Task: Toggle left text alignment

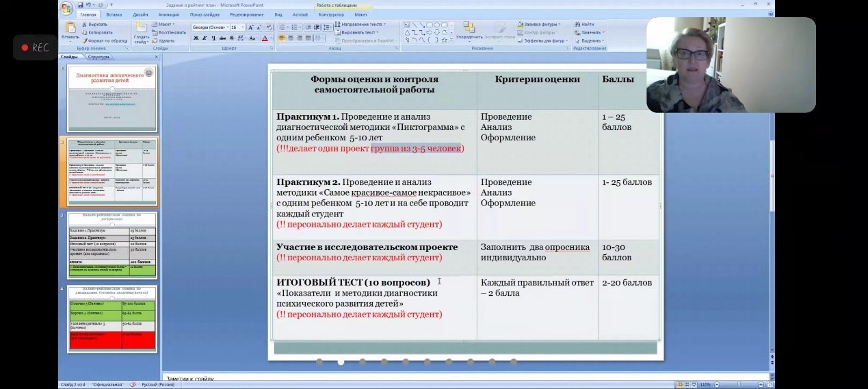Action: [x=282, y=38]
